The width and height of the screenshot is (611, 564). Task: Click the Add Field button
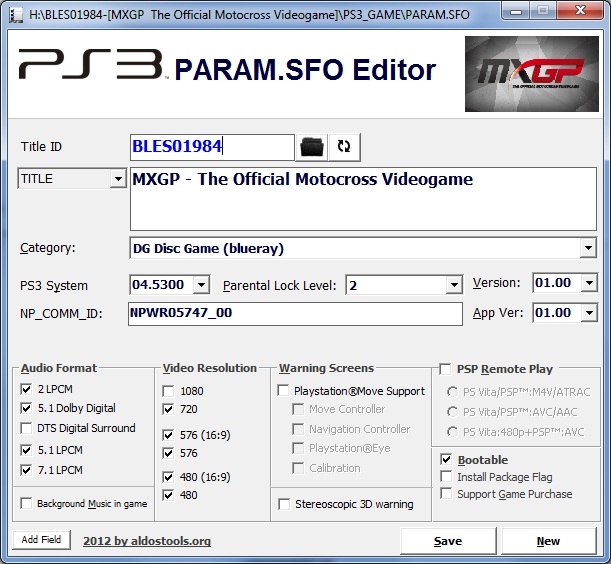[x=41, y=540]
